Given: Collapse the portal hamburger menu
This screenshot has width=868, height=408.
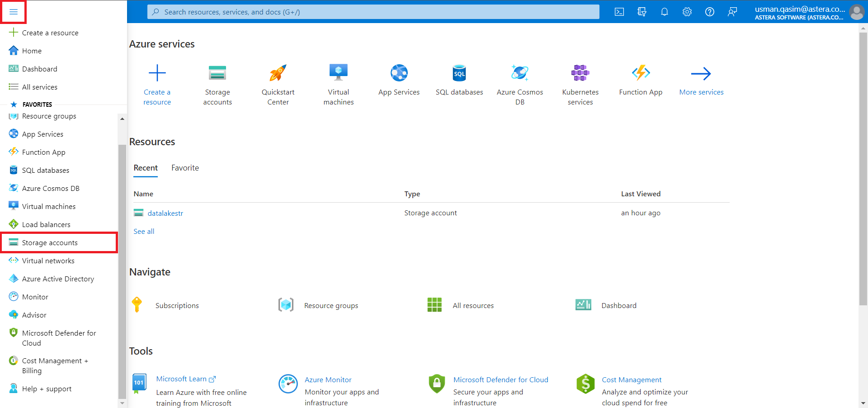Looking at the screenshot, I should (x=13, y=12).
